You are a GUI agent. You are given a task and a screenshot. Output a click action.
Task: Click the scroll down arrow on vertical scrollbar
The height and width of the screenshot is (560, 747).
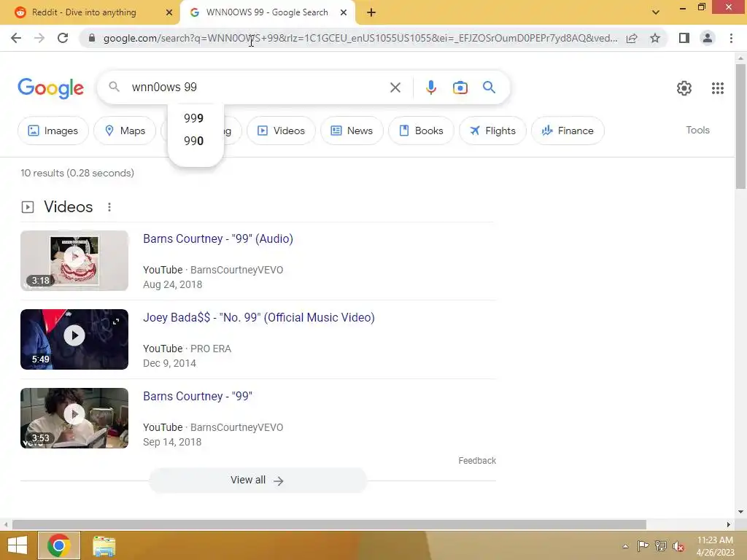click(740, 513)
